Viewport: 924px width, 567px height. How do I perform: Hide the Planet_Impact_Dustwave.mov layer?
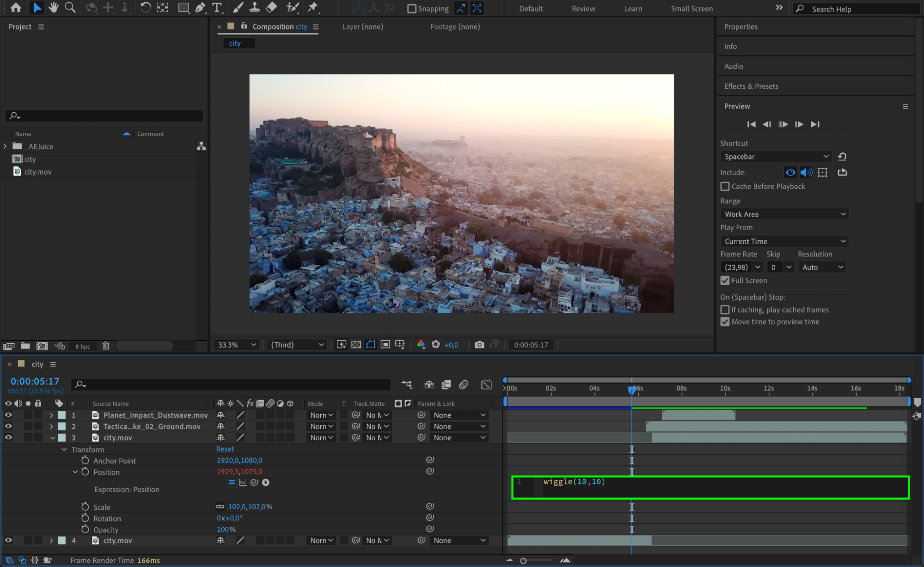[x=8, y=415]
